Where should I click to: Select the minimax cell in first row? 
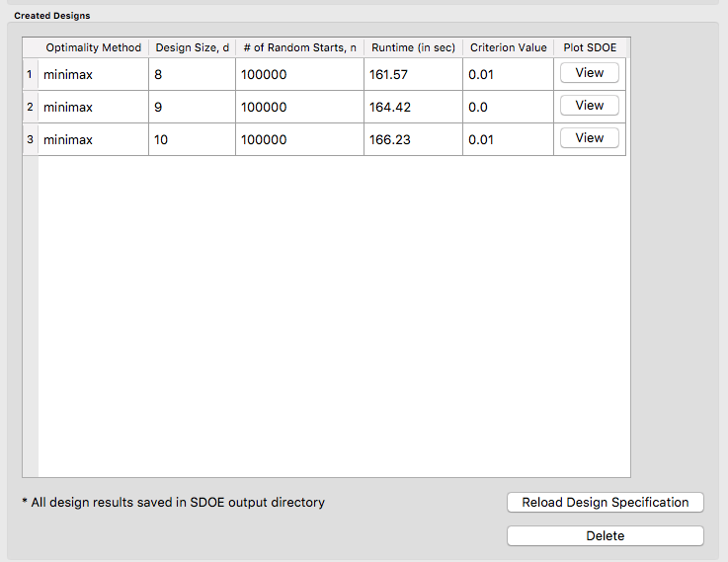coord(93,74)
